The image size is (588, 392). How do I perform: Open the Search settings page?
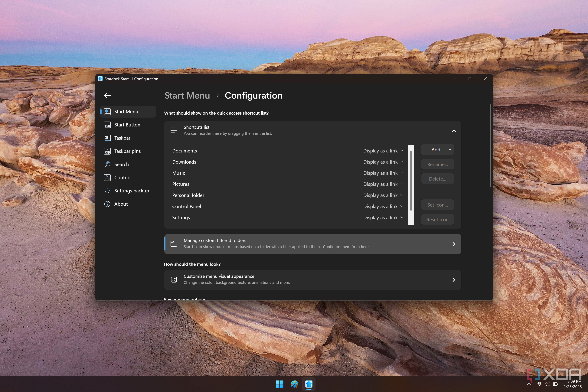coord(128,164)
